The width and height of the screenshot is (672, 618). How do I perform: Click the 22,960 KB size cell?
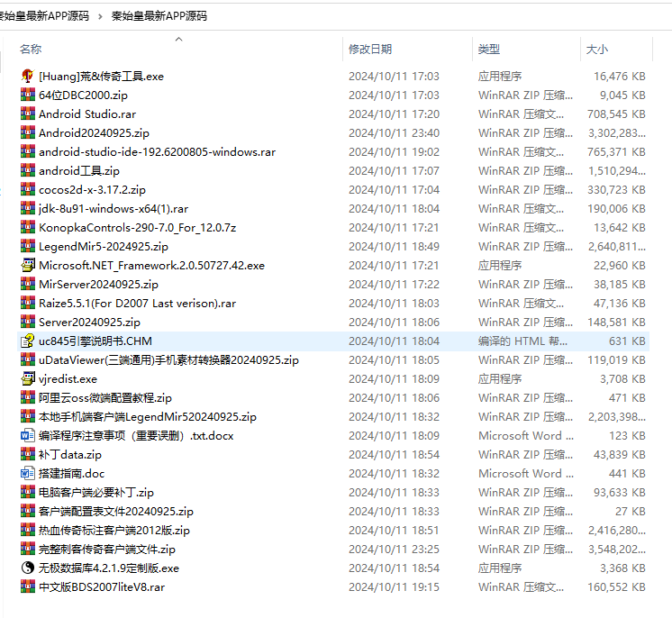[x=620, y=265]
